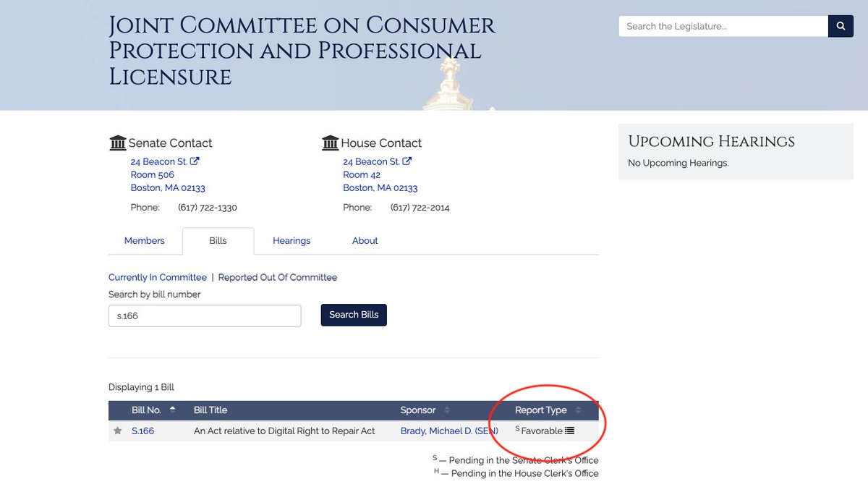868x487 pixels.
Task: Click Senate phone number (617) 722-1330
Action: click(208, 208)
